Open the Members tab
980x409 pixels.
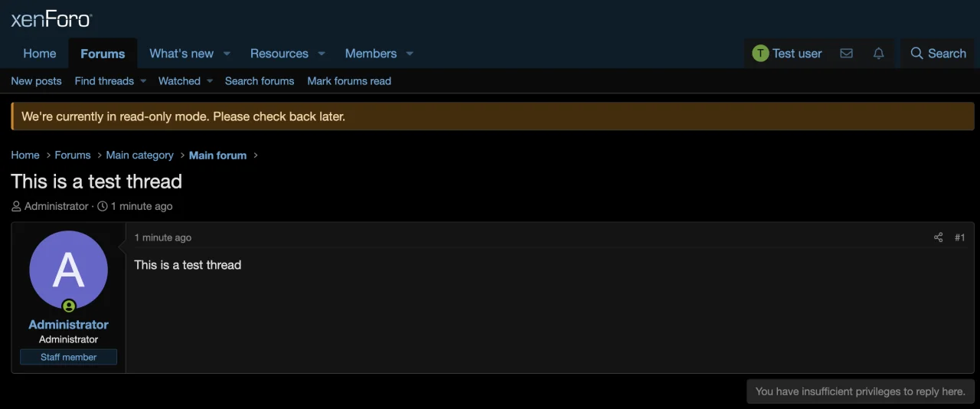pos(371,54)
